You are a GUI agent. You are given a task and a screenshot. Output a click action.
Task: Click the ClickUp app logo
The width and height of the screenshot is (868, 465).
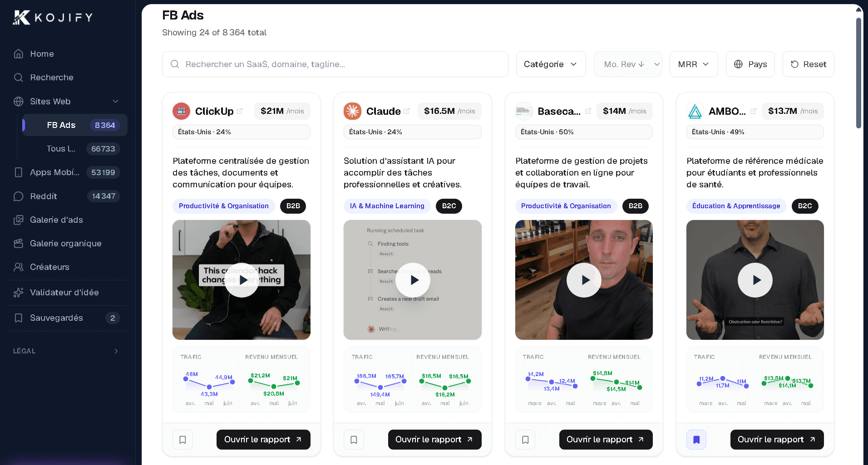coord(181,111)
